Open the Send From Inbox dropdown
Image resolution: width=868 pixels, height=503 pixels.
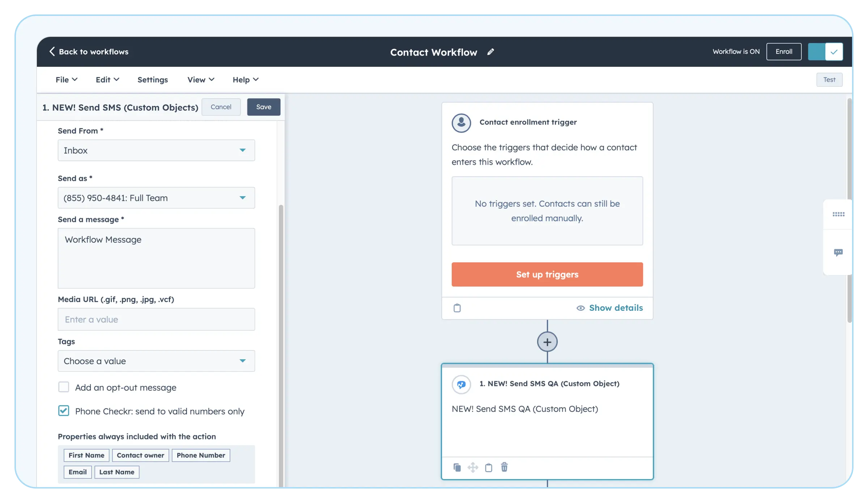click(x=156, y=150)
